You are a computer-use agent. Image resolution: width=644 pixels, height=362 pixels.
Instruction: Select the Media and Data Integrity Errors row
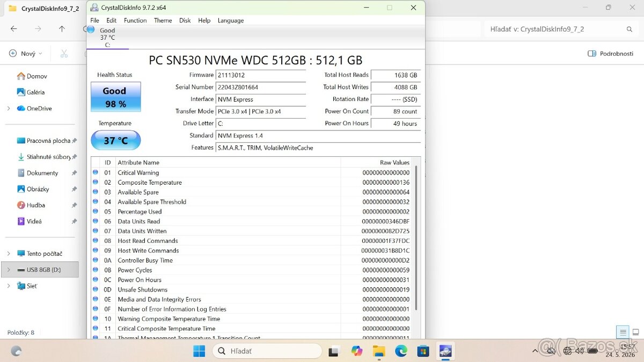point(252,299)
